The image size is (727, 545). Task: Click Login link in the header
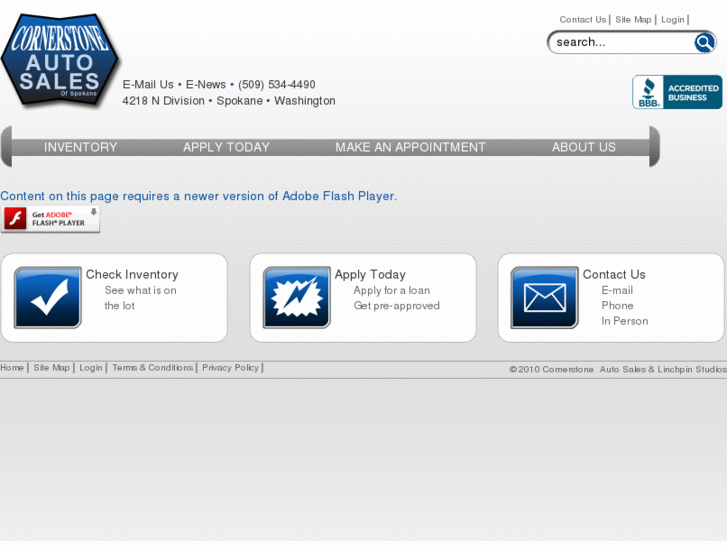(x=673, y=19)
